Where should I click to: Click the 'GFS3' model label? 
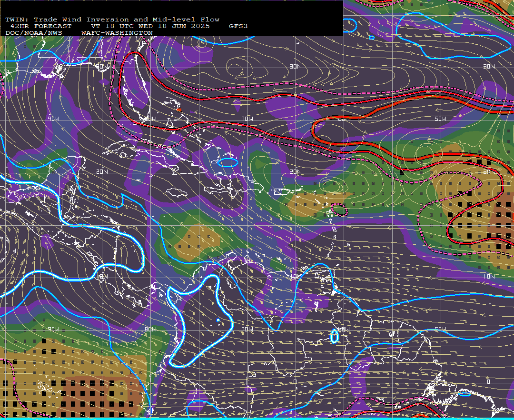point(238,26)
